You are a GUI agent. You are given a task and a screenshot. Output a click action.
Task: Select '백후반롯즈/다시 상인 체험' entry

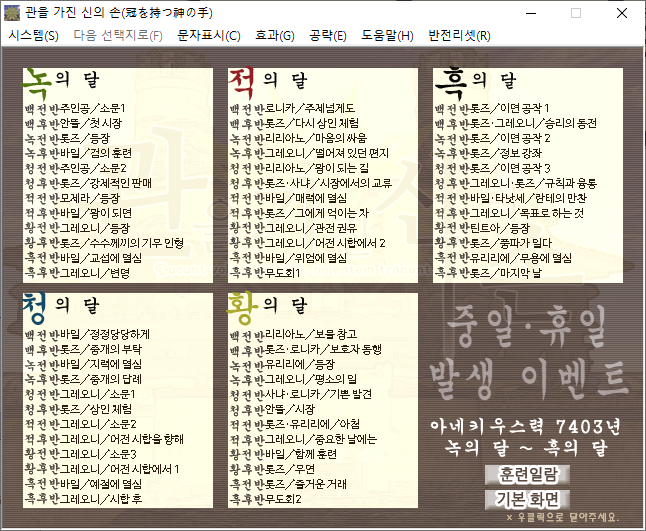294,123
